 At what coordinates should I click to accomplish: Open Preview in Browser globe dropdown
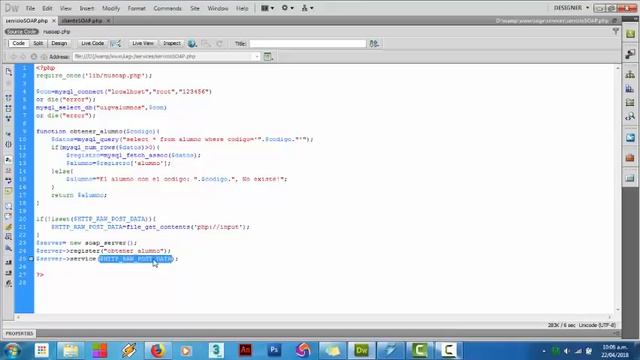coord(192,43)
